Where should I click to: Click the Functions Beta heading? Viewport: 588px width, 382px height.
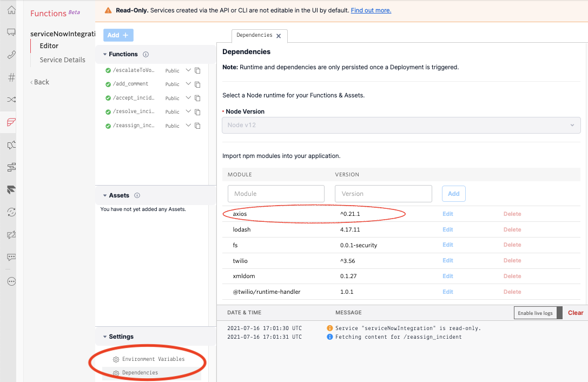pyautogui.click(x=55, y=13)
